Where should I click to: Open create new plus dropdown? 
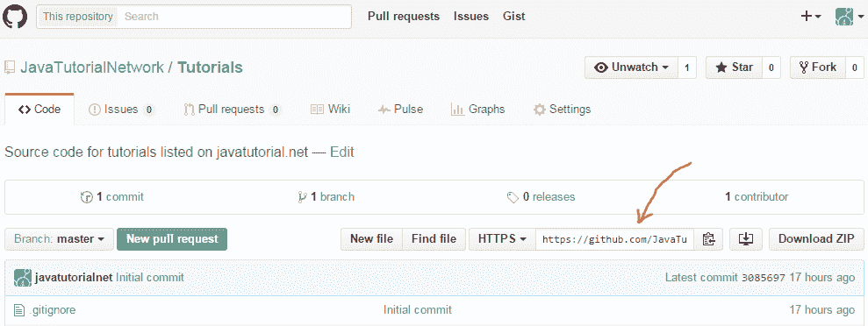811,17
